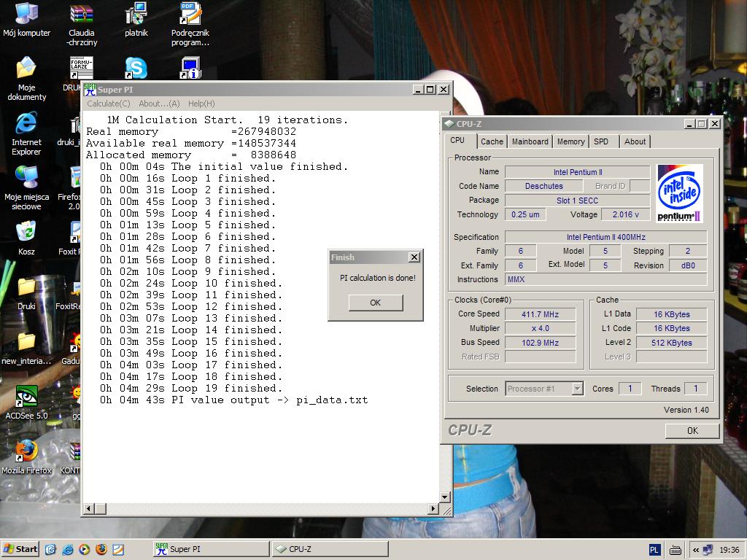
Task: Click the PL language indicator in tray
Action: 654,550
